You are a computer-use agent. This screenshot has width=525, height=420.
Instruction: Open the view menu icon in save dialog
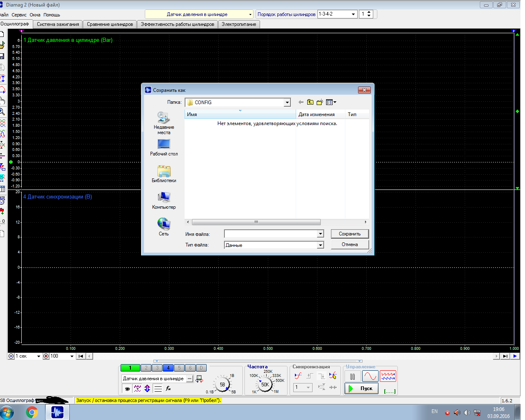click(331, 102)
